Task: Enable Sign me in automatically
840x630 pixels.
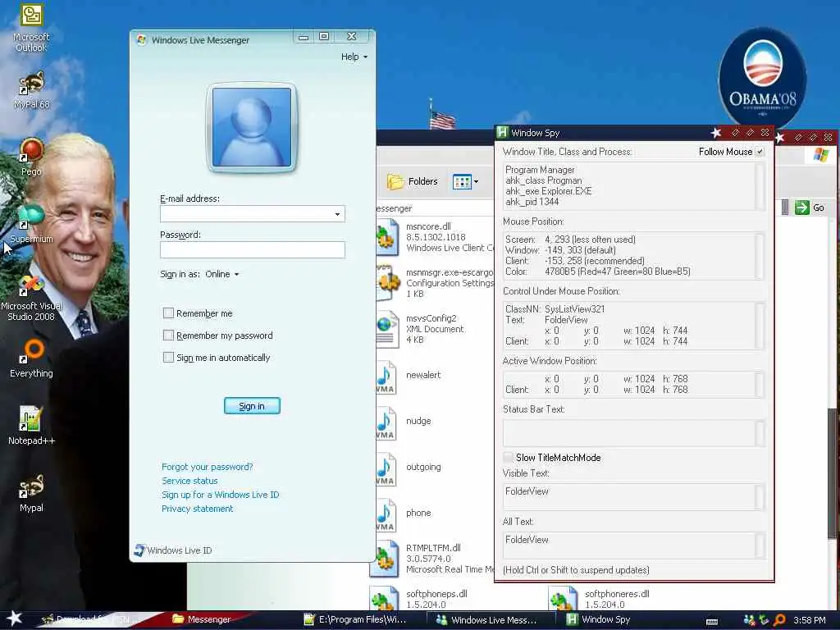Action: [x=168, y=358]
